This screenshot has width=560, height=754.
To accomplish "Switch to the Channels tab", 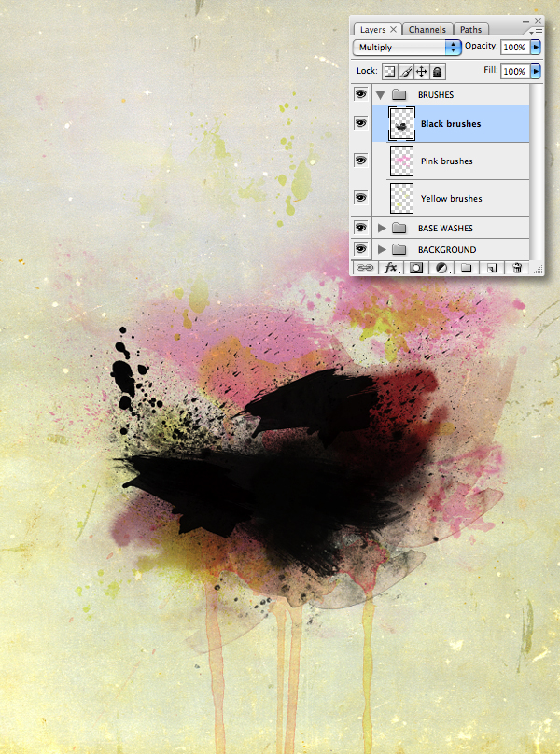I will click(x=427, y=29).
